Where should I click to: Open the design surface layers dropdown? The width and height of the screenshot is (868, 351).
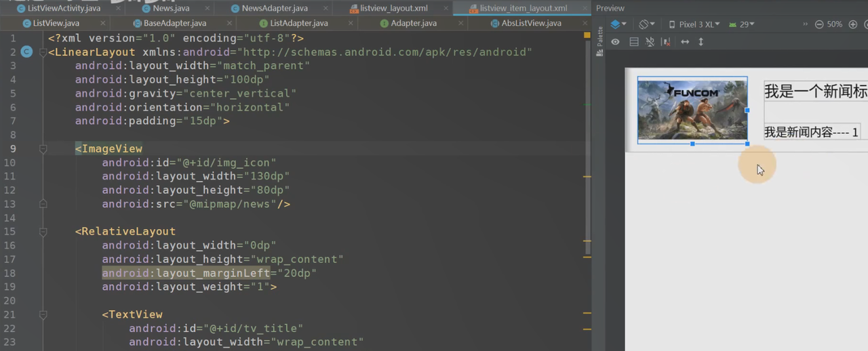618,24
